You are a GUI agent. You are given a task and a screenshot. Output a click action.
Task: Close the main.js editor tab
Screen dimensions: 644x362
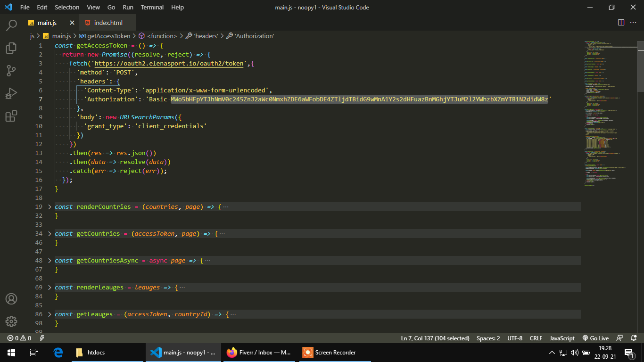click(72, 23)
